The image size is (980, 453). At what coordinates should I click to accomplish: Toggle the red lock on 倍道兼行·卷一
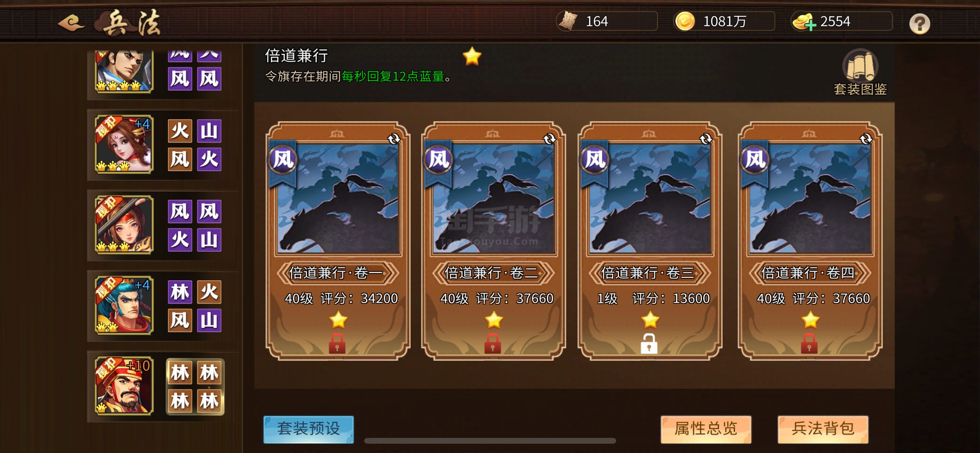(x=337, y=343)
